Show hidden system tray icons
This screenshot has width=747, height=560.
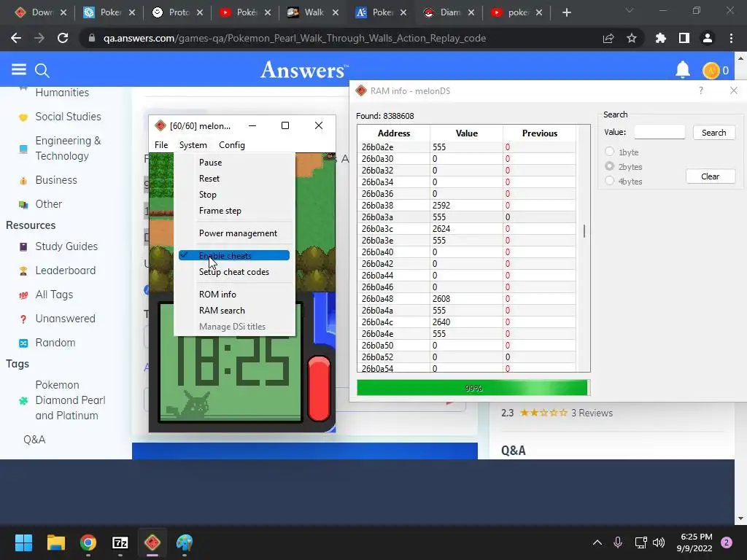pos(597,542)
